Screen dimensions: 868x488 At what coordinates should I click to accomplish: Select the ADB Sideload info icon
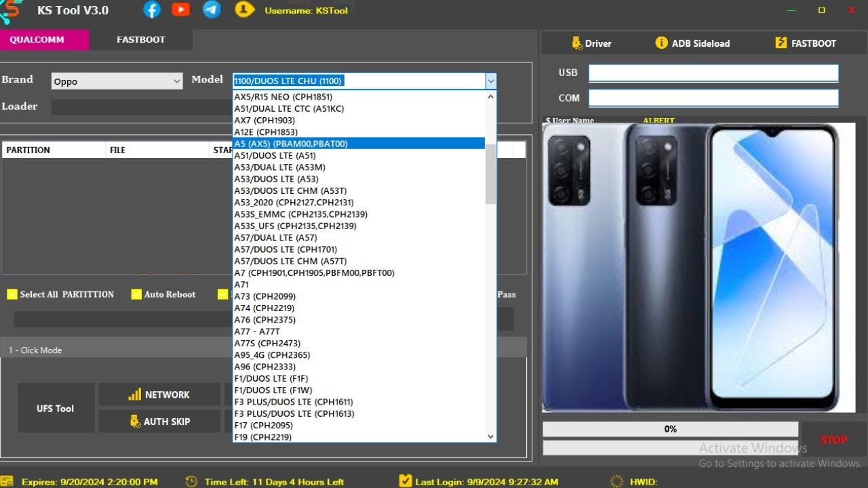click(x=661, y=42)
